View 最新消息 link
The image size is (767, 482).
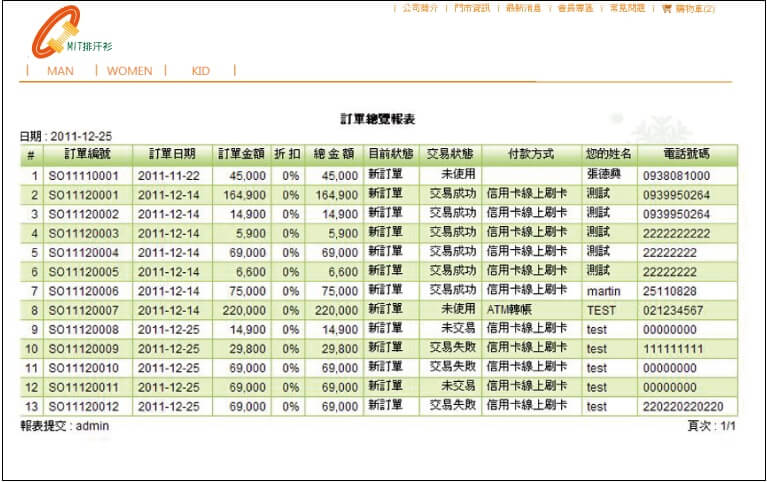coord(523,8)
